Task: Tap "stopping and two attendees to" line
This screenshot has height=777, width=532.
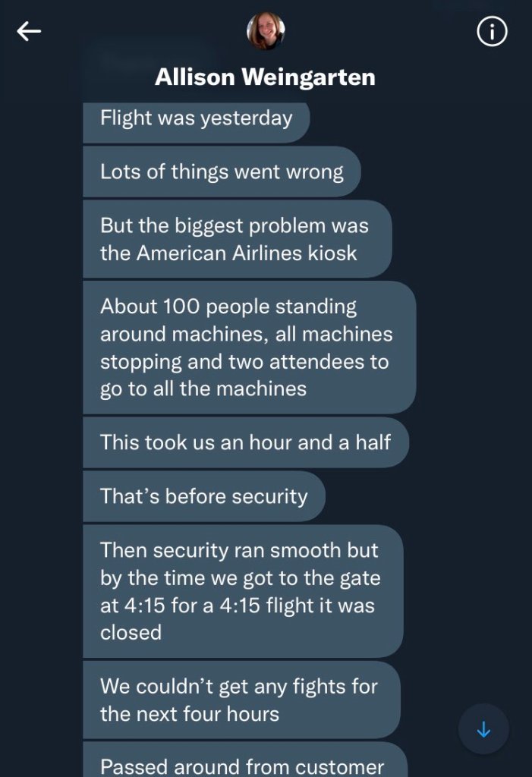Action: coord(244,361)
